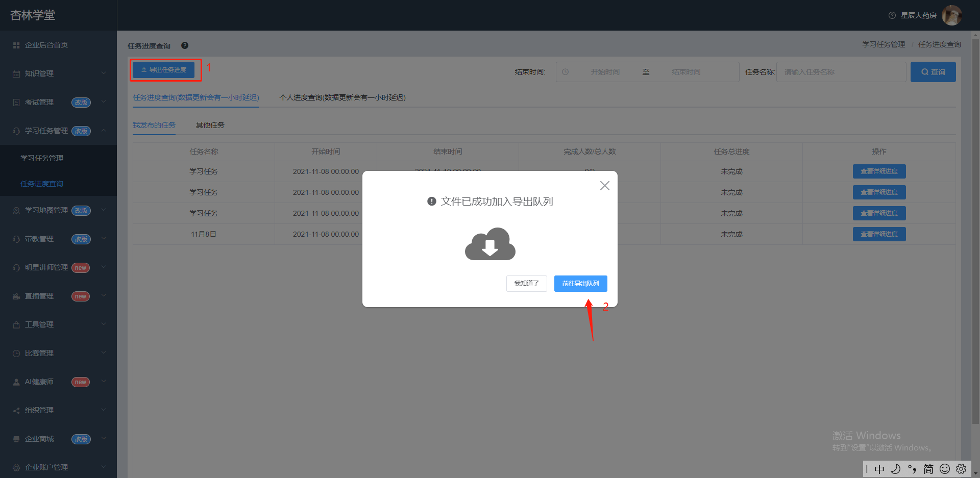The width and height of the screenshot is (980, 478).
Task: Click the 比赛管理 clock icon
Action: point(16,354)
